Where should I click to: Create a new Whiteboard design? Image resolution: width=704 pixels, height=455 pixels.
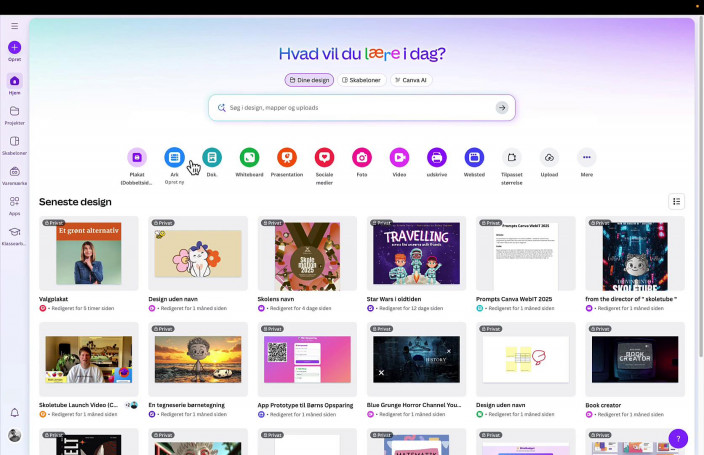click(249, 157)
